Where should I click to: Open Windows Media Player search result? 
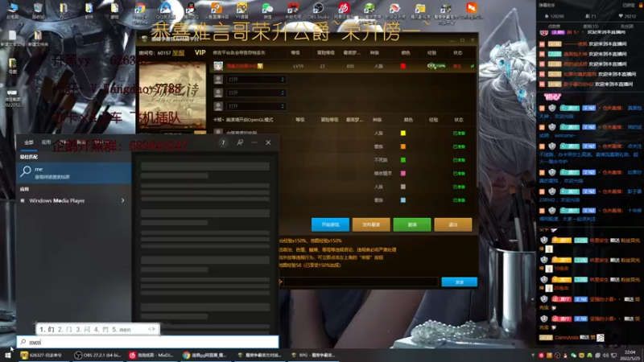tap(73, 200)
